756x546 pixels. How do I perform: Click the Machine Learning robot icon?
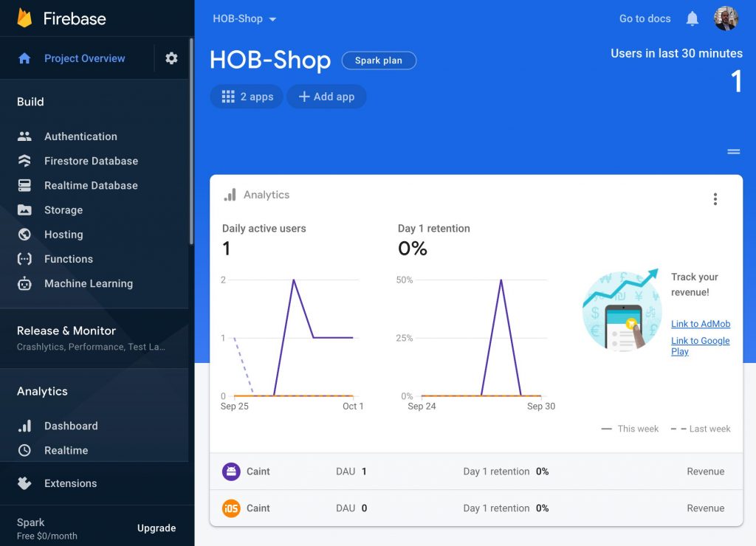point(24,284)
